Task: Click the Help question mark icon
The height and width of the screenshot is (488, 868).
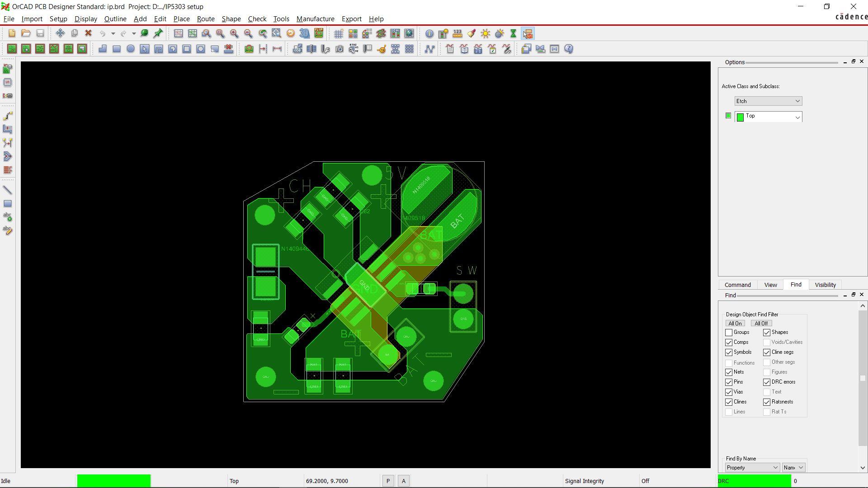Action: 569,49
